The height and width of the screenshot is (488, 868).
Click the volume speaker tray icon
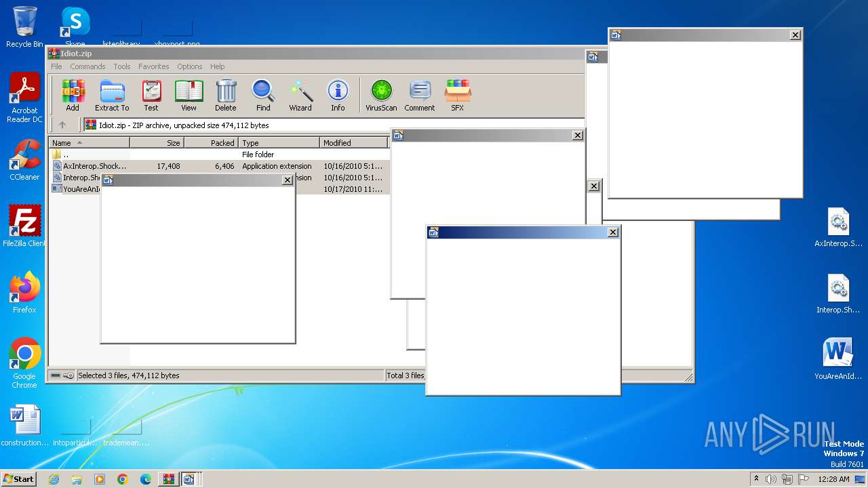click(771, 479)
